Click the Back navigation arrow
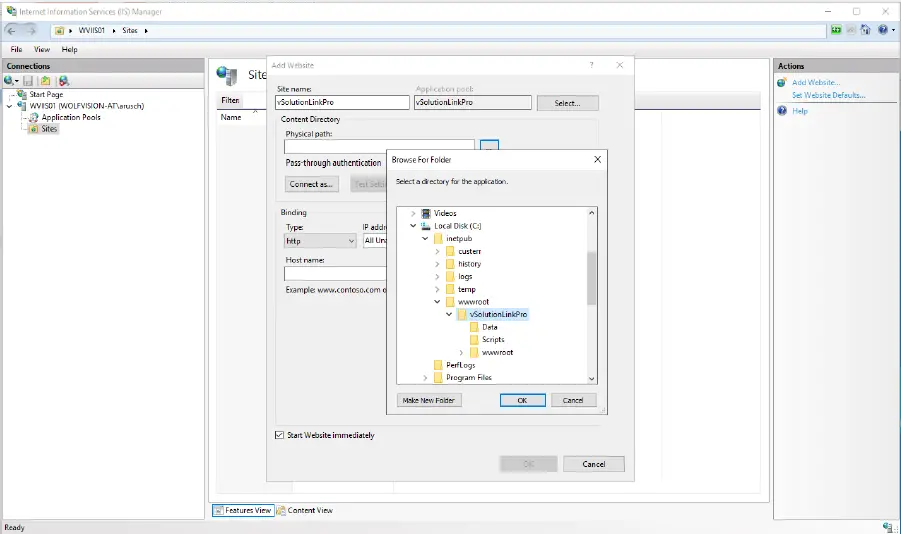 [x=12, y=30]
